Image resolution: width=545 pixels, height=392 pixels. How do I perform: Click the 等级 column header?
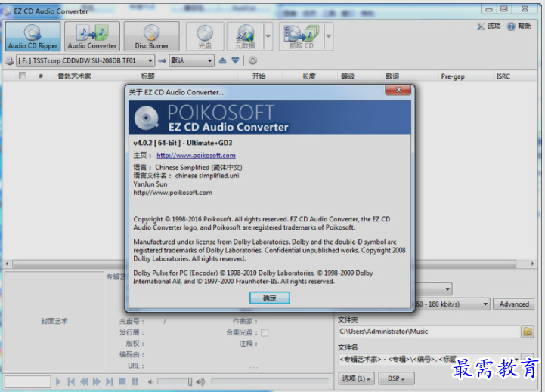(348, 76)
